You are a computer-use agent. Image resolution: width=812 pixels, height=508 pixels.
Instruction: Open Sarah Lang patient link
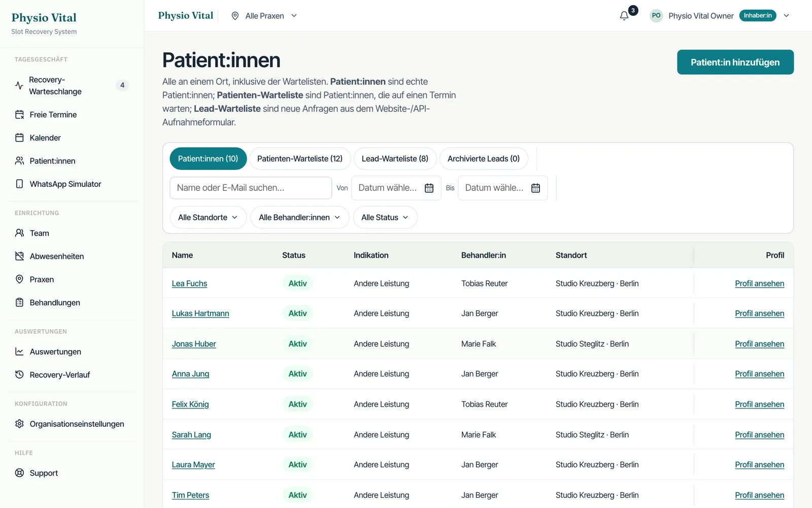click(191, 435)
